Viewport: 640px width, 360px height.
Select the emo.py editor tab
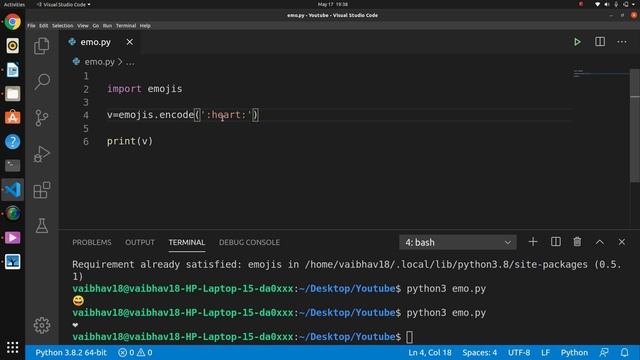[x=96, y=42]
